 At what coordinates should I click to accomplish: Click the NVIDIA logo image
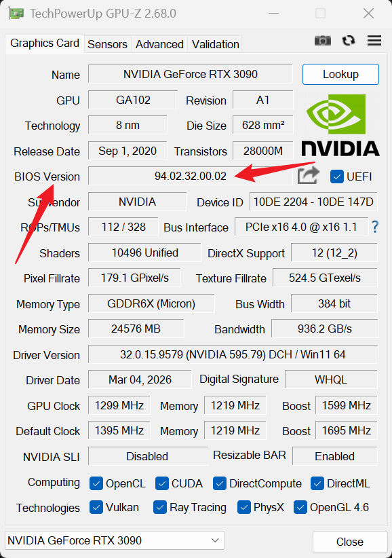(x=340, y=125)
